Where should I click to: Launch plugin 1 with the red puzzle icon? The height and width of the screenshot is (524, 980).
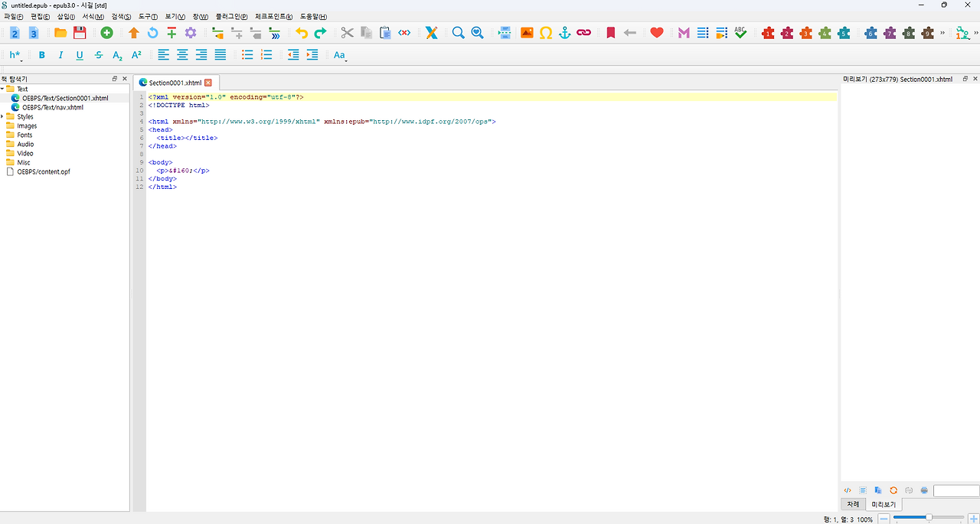coord(768,33)
